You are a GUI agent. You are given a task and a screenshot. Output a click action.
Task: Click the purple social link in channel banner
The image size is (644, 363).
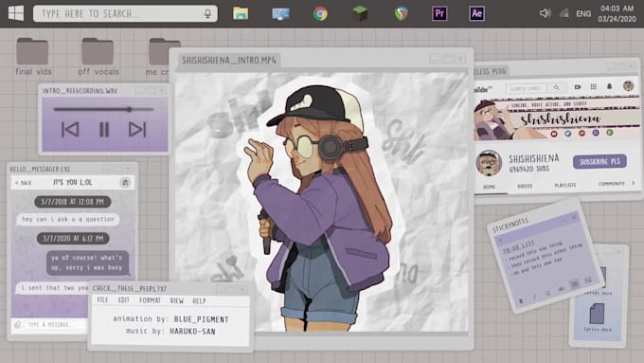click(x=596, y=133)
